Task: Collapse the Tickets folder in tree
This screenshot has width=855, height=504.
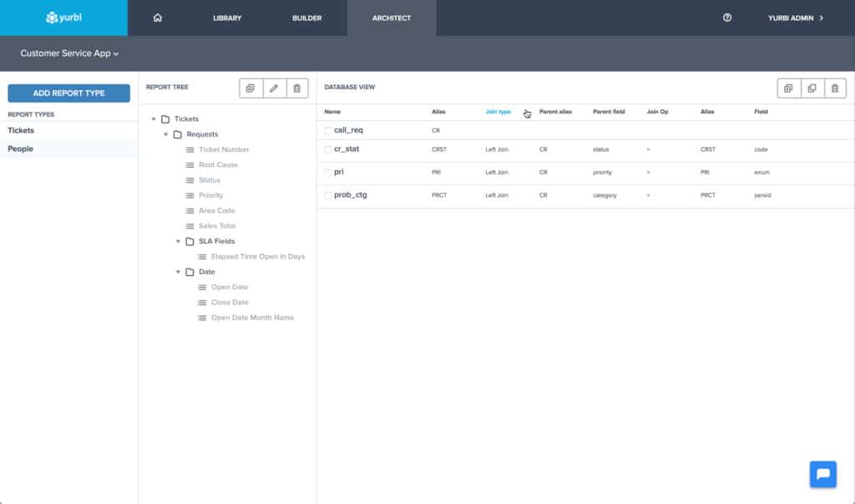Action: 154,119
